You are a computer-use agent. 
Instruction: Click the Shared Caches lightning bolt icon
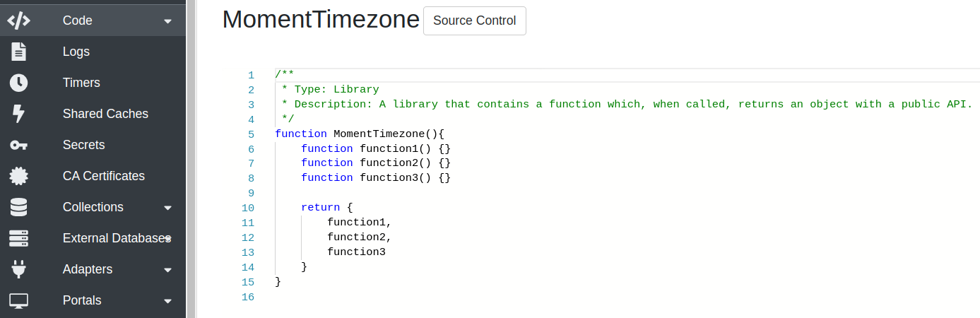[18, 114]
